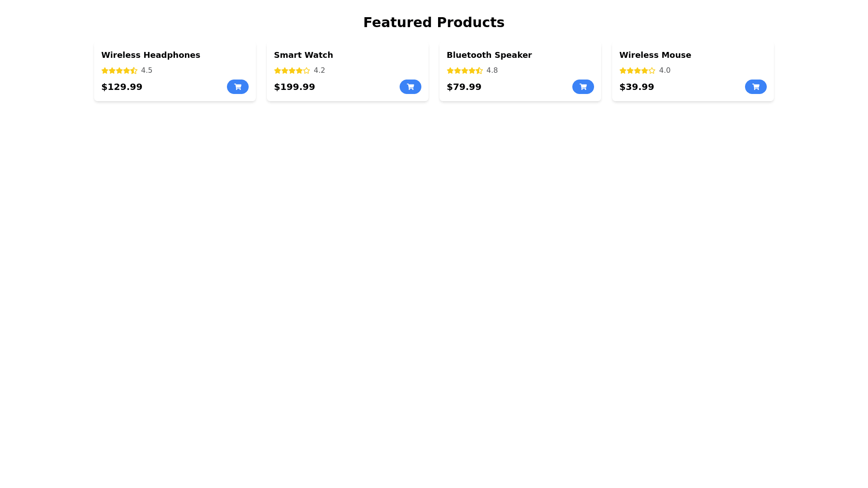Click first star of Wireless Headphones rating

(x=105, y=70)
